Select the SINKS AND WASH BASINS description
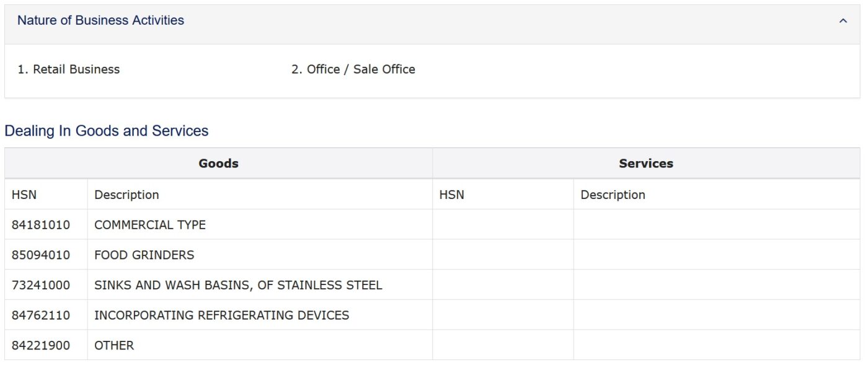This screenshot has height=365, width=868. point(238,285)
